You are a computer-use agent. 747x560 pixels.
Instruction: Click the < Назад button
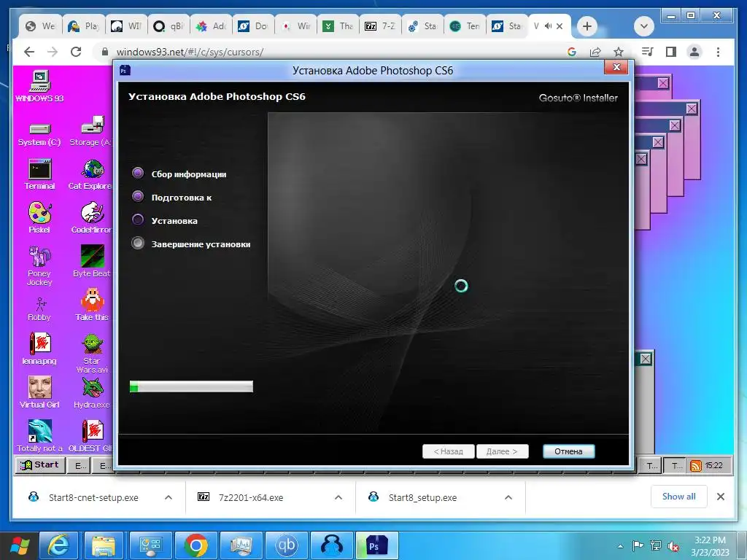coord(449,451)
